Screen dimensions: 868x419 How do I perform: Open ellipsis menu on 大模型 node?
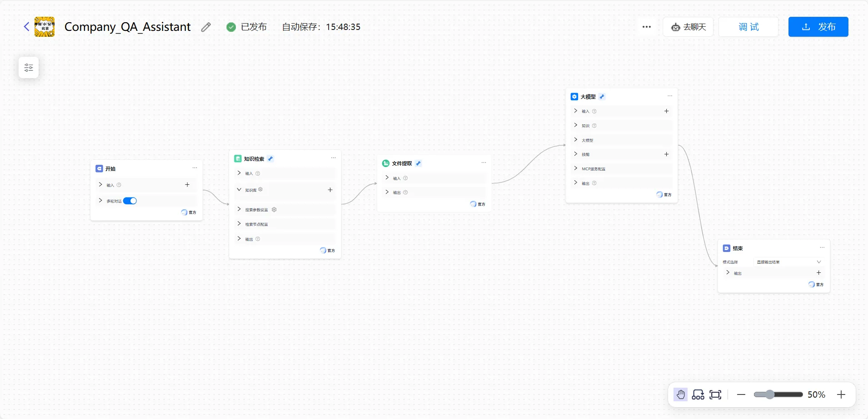[x=669, y=96]
